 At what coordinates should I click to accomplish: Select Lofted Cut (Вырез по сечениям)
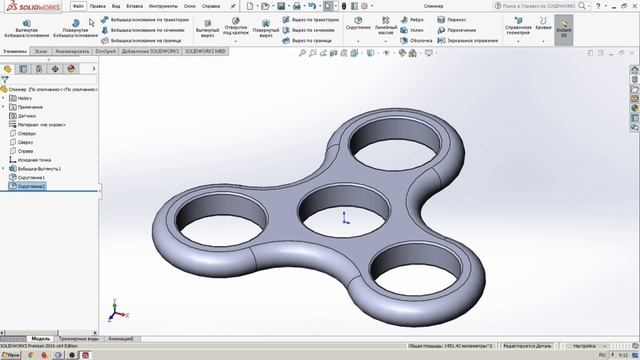pos(309,30)
